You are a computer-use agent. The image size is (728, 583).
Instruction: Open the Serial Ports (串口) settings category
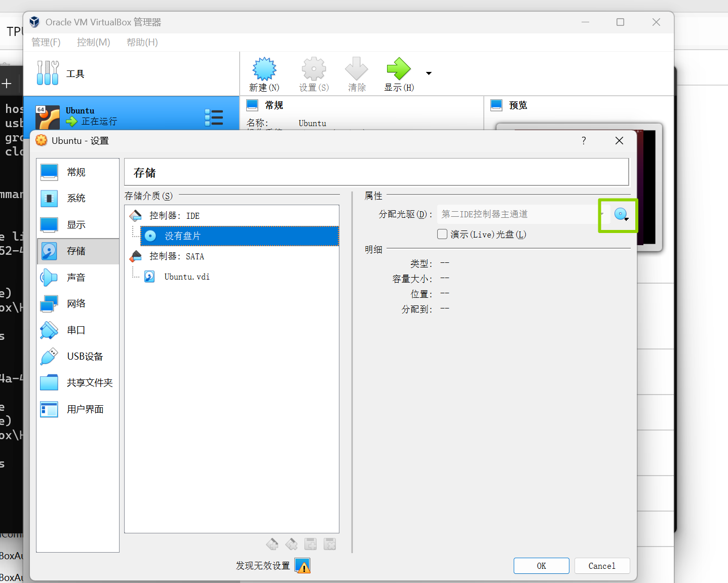[x=78, y=330]
